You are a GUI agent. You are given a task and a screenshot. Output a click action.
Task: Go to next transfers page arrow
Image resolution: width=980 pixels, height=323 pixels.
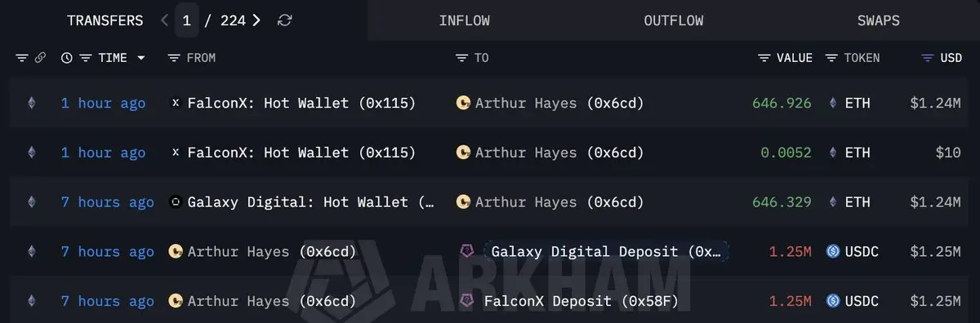point(256,20)
